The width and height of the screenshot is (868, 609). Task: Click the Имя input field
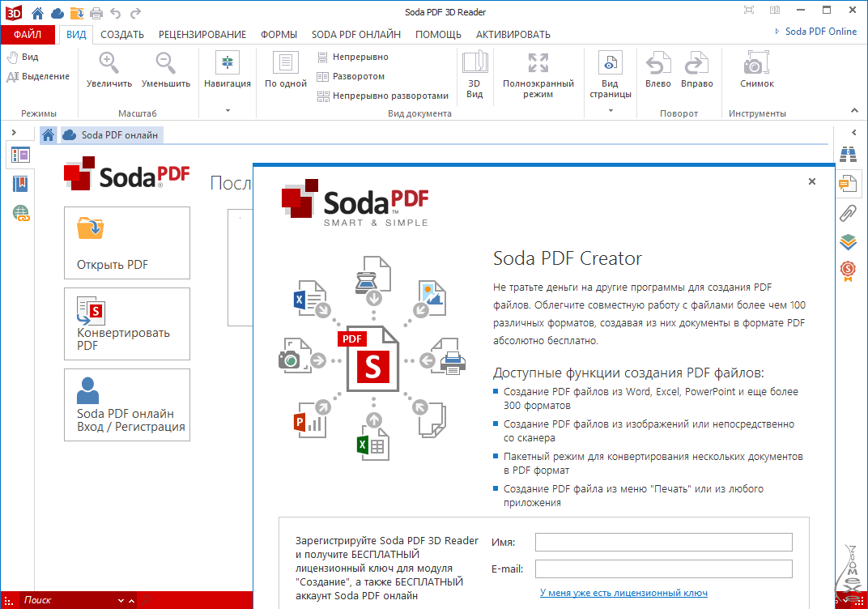point(664,542)
